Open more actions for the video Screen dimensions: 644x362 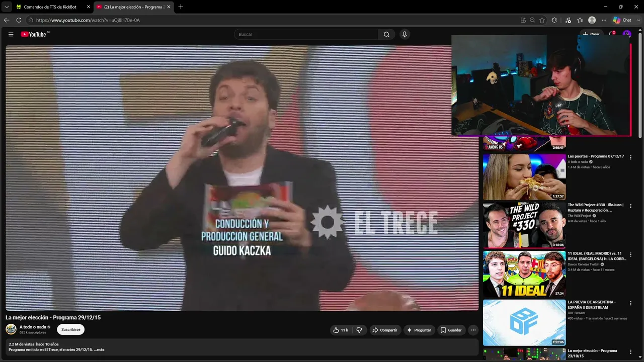473,330
